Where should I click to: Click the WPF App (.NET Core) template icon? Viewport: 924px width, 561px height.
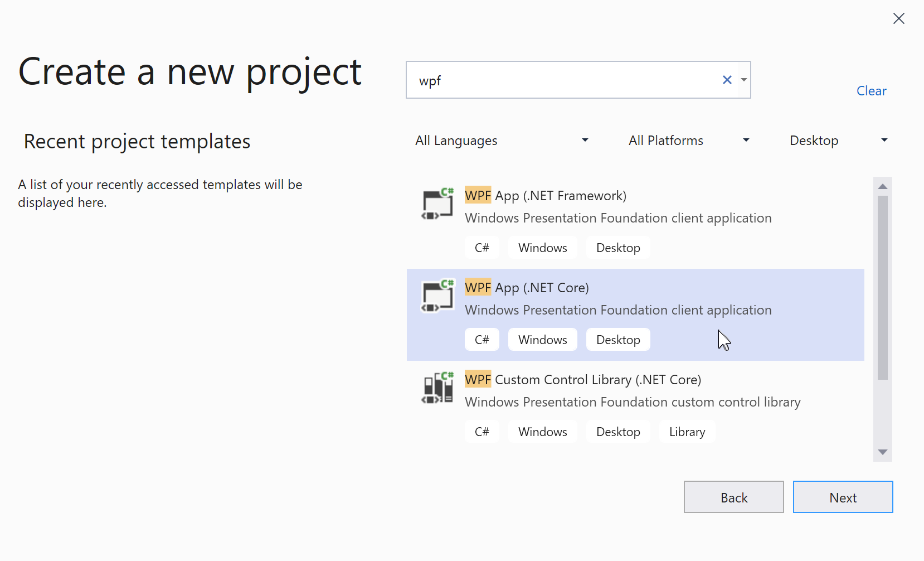coord(437,296)
